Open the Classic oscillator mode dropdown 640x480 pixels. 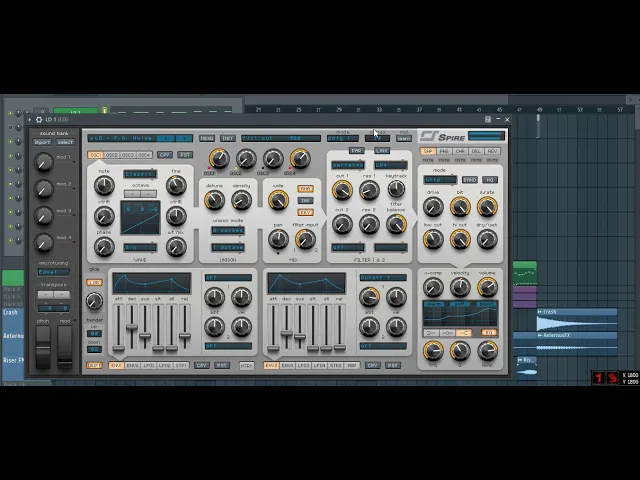click(x=140, y=174)
